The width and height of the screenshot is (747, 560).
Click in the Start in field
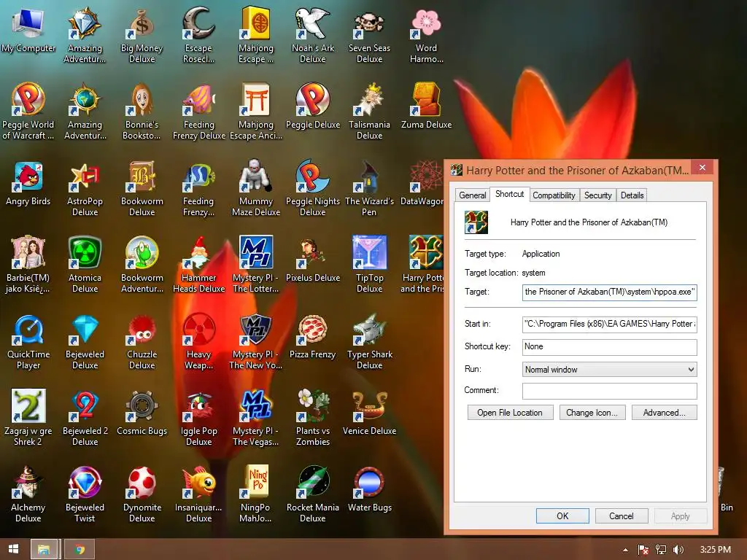(x=609, y=324)
